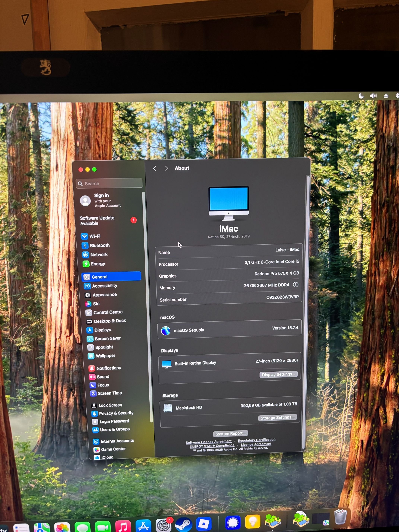Open the Software Licence Agreement link

208,442
